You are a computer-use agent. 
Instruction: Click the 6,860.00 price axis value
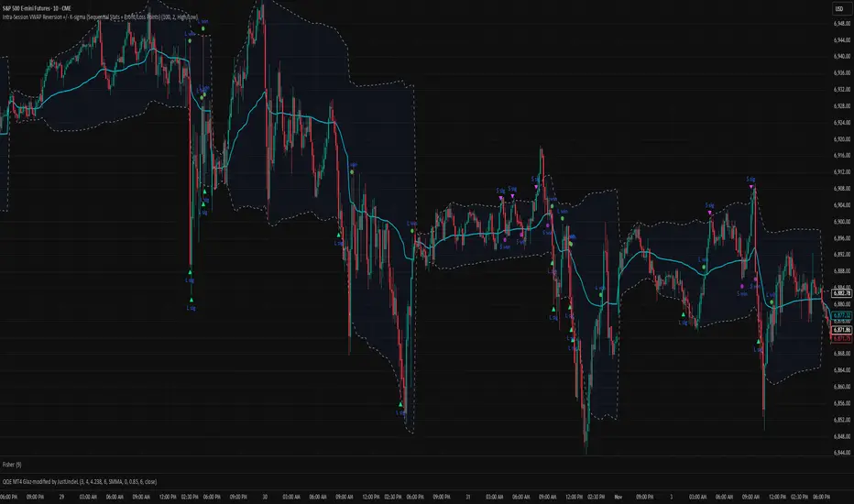(x=841, y=387)
